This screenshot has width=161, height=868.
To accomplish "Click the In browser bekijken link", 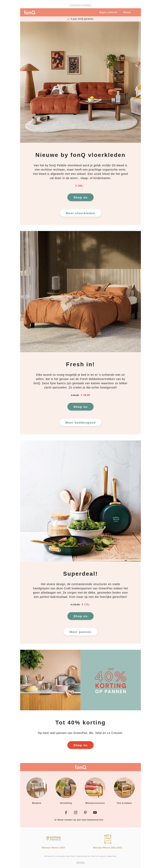I will tap(80, 5).
